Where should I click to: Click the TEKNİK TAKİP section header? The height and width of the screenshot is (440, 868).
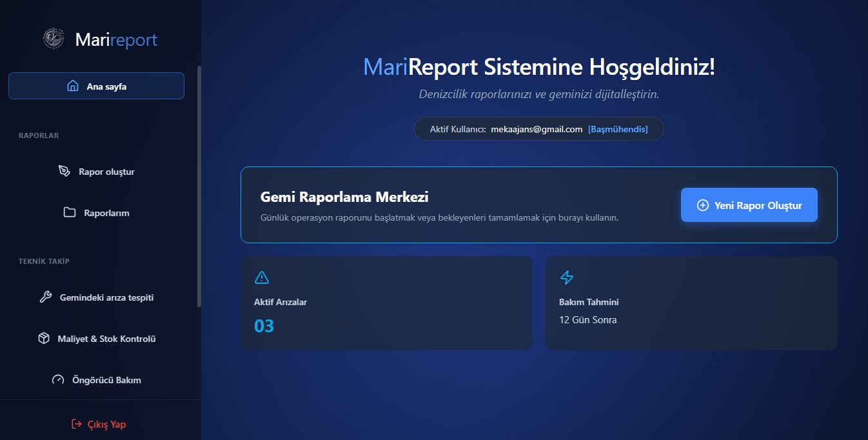(44, 261)
